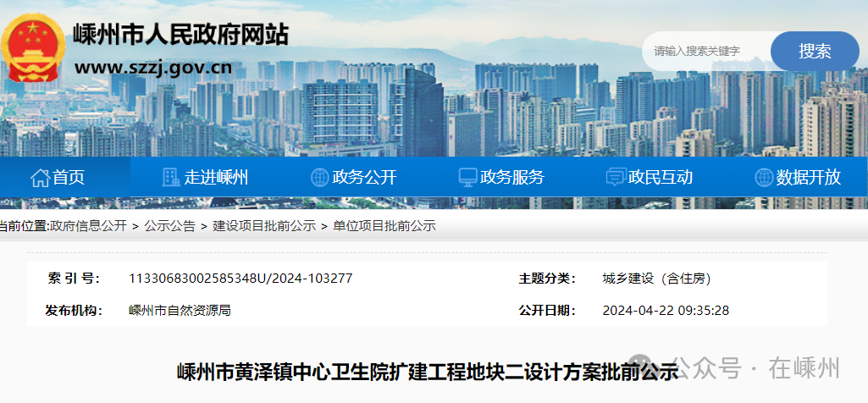Click the date value 2024-04-22 09:35:28
The image size is (868, 403).
[x=666, y=310]
